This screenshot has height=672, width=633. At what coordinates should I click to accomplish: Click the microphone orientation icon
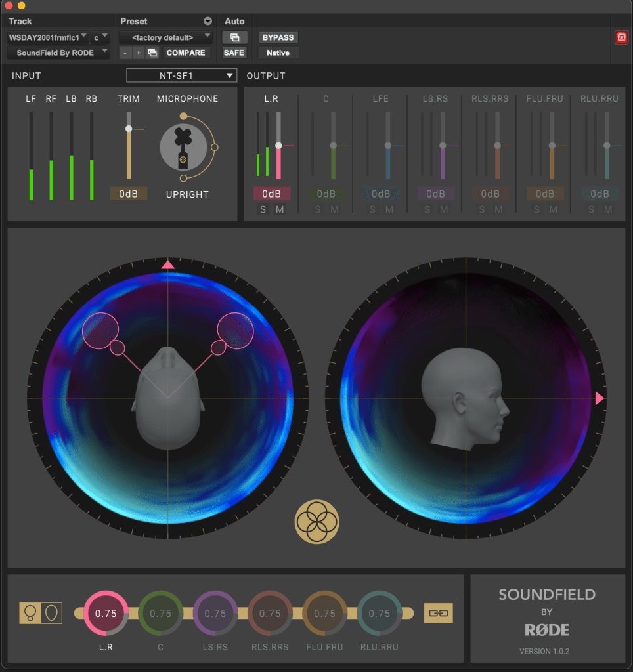pos(185,146)
